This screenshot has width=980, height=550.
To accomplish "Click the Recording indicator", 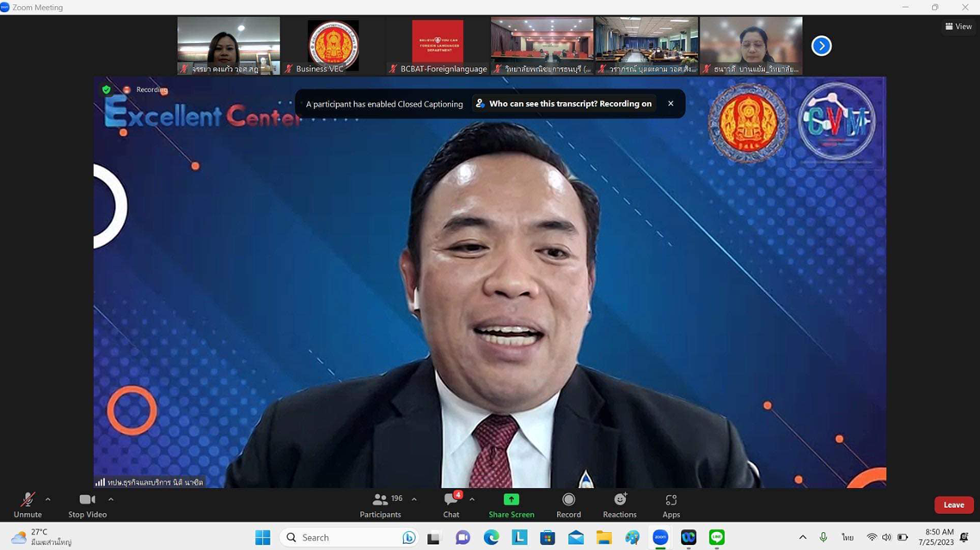I will (x=145, y=90).
